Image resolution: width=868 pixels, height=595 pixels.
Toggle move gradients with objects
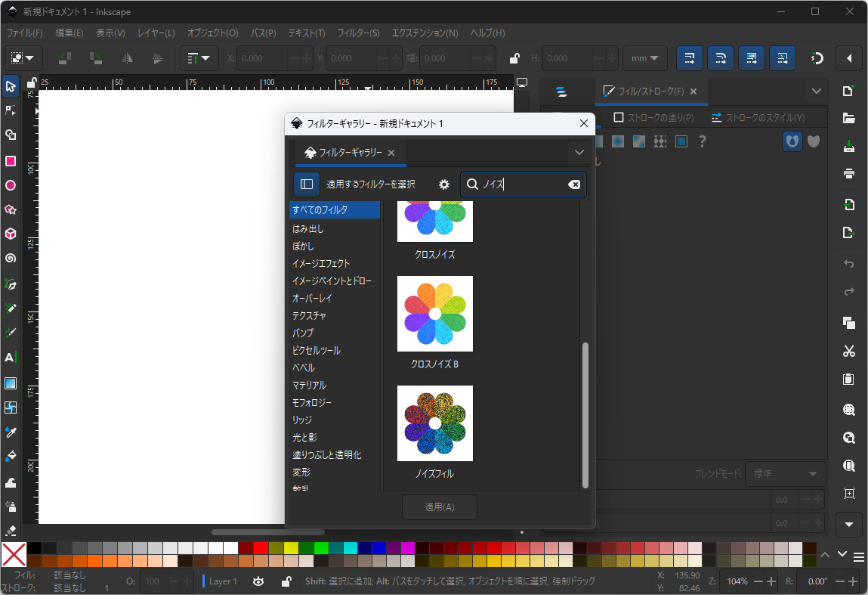(x=751, y=58)
